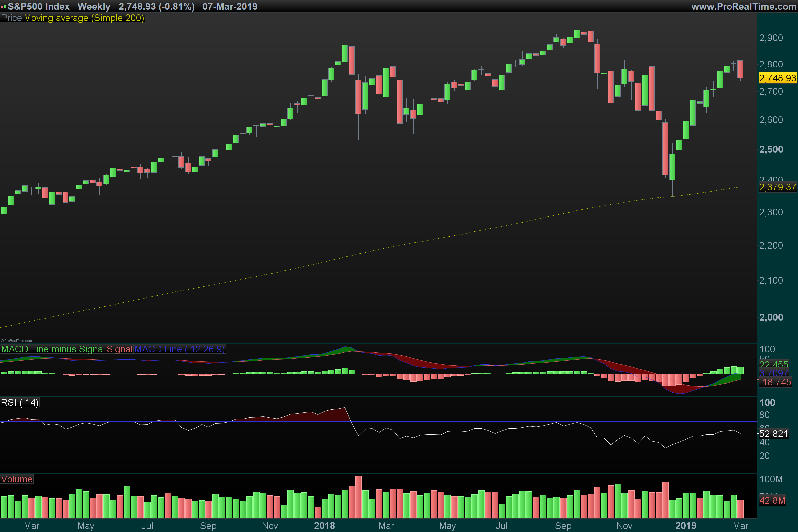
Task: Select the Volume panel label
Action: coord(17,479)
